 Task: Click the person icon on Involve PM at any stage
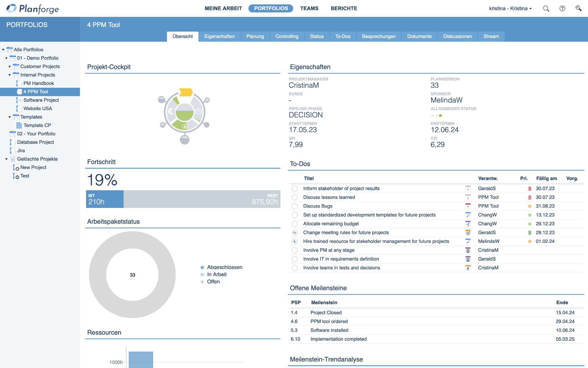[x=468, y=250]
